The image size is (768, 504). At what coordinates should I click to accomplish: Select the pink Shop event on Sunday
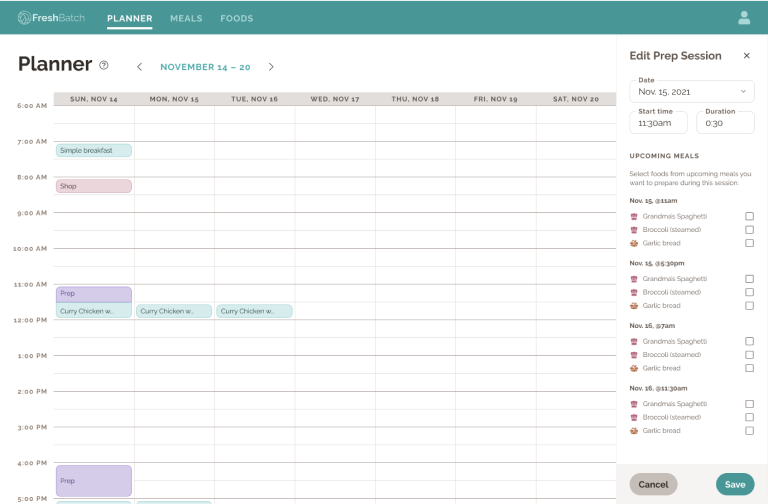94,186
